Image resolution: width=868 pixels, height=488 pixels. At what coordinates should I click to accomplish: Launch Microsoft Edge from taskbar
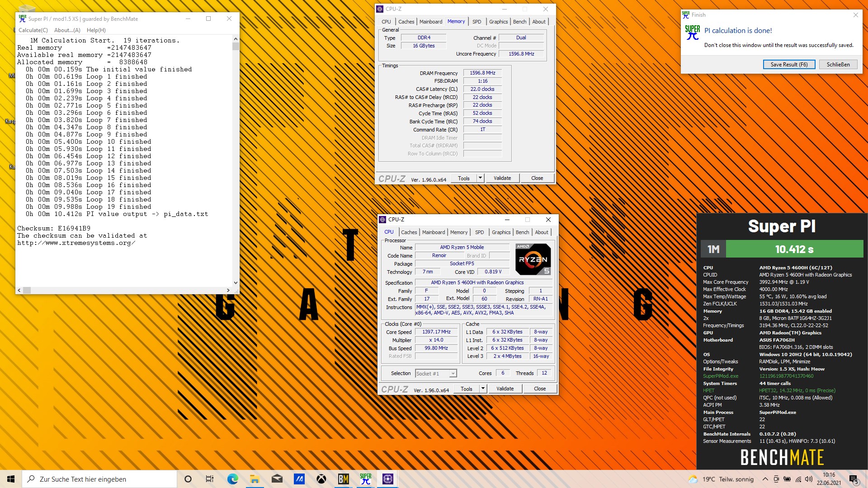click(x=232, y=479)
